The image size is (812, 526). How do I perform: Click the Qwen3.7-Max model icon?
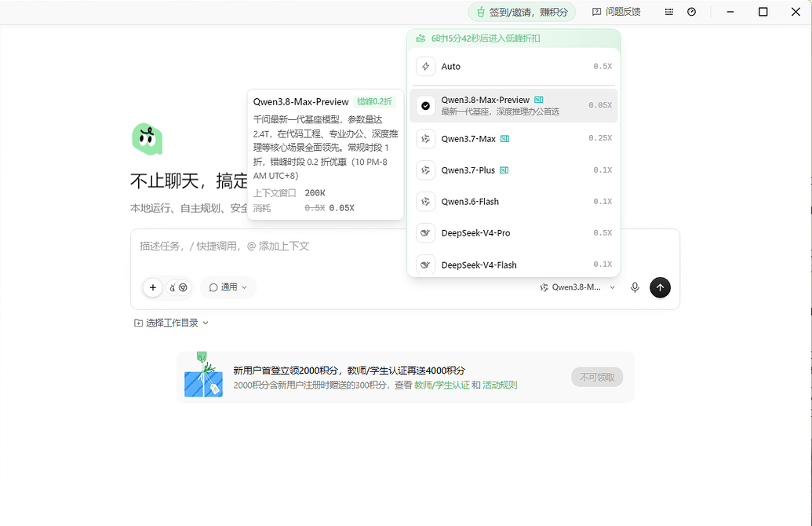(426, 139)
